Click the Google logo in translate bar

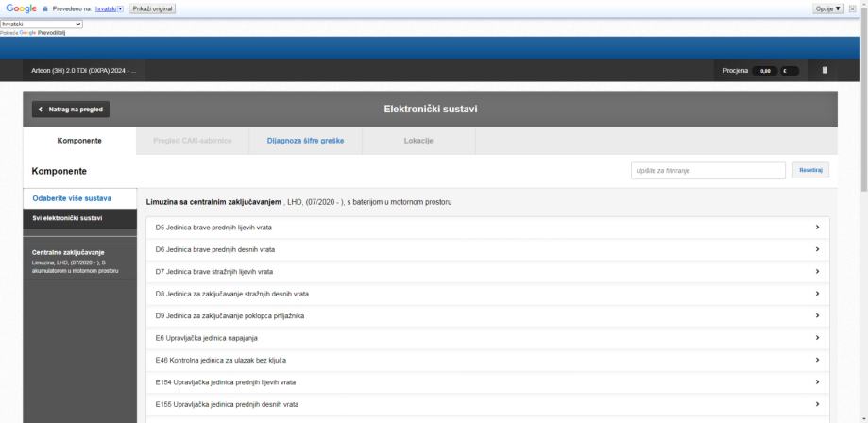21,8
